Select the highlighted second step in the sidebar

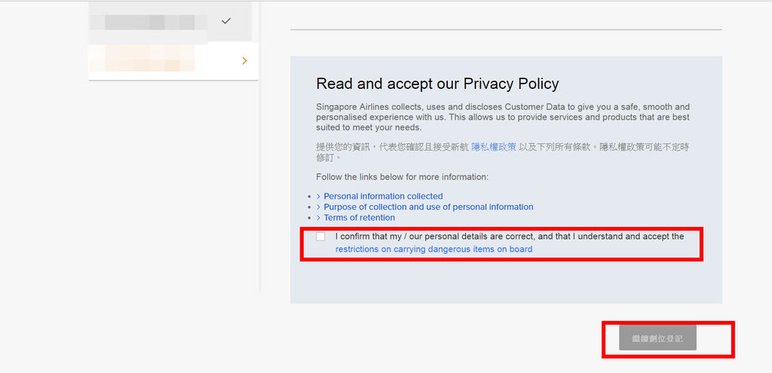click(x=173, y=61)
